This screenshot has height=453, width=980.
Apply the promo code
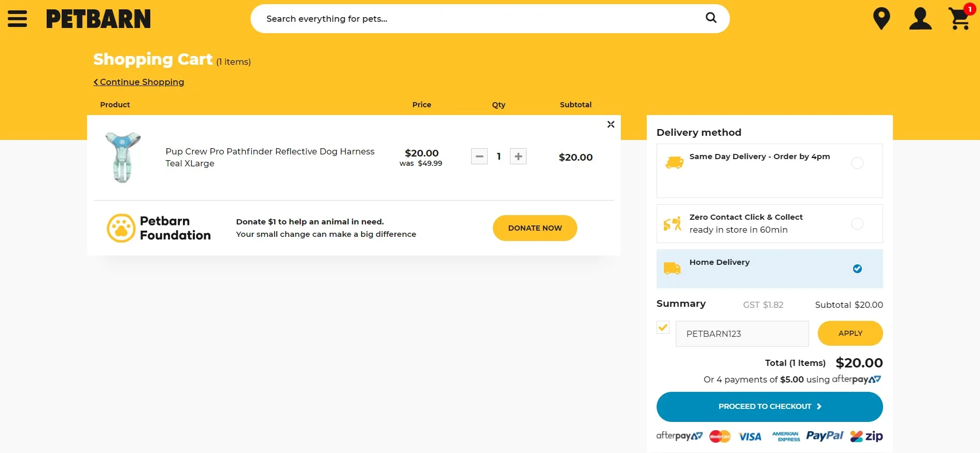(850, 333)
